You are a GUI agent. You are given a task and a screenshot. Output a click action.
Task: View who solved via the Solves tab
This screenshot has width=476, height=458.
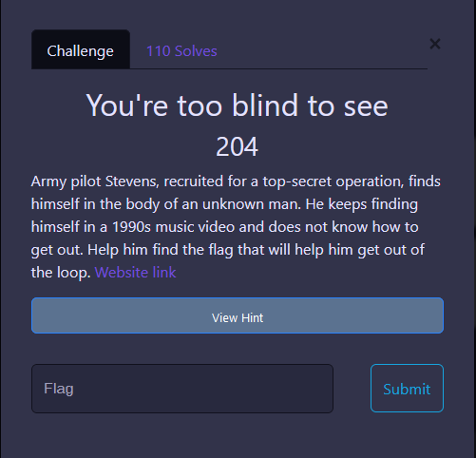click(181, 51)
